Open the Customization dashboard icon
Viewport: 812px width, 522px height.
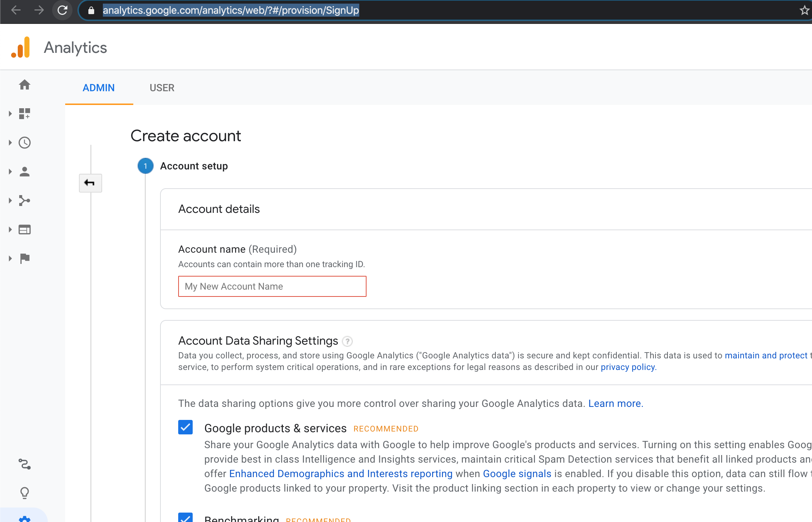pyautogui.click(x=25, y=114)
